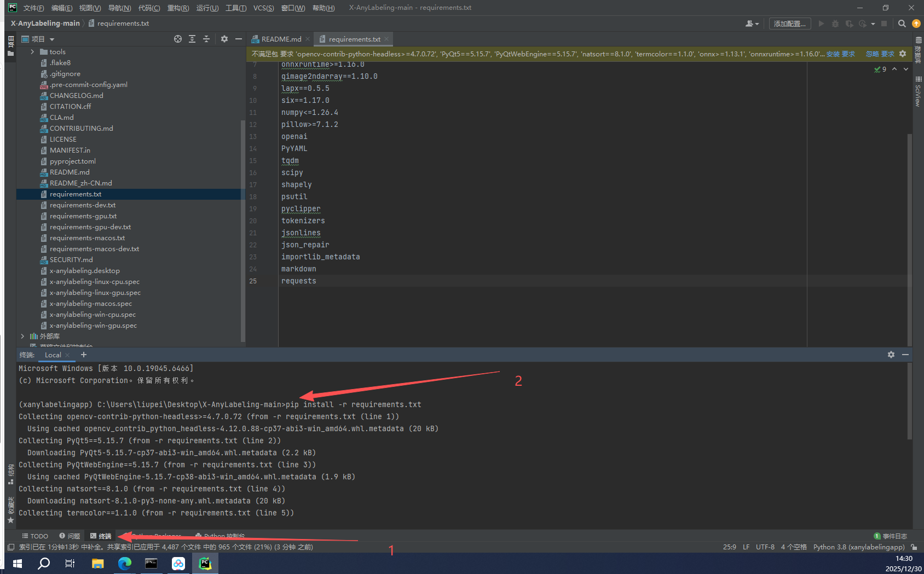Open Search Everywhere magnifier icon
The width and height of the screenshot is (924, 574).
(902, 24)
